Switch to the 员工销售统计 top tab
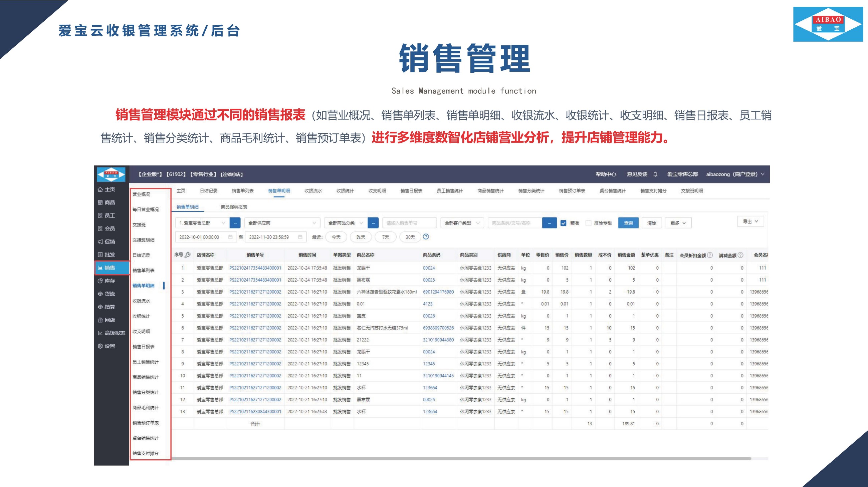 point(449,191)
